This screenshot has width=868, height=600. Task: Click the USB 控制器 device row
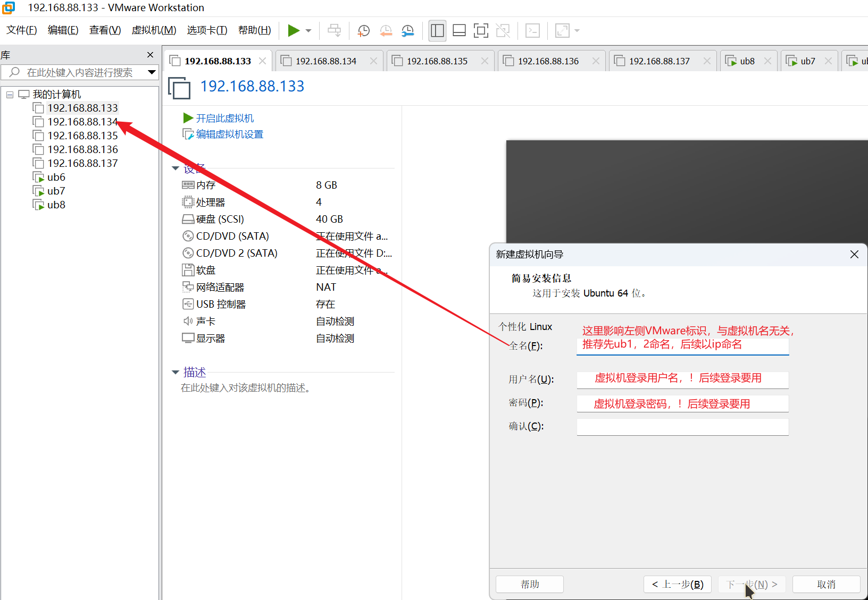tap(287, 304)
